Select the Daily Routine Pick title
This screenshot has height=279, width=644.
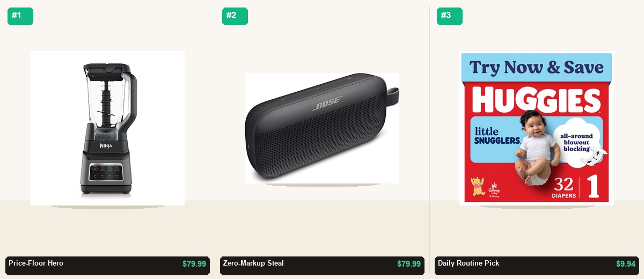(469, 263)
